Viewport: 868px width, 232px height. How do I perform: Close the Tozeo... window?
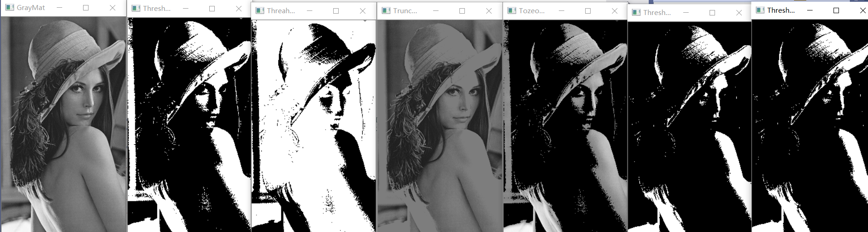point(615,10)
